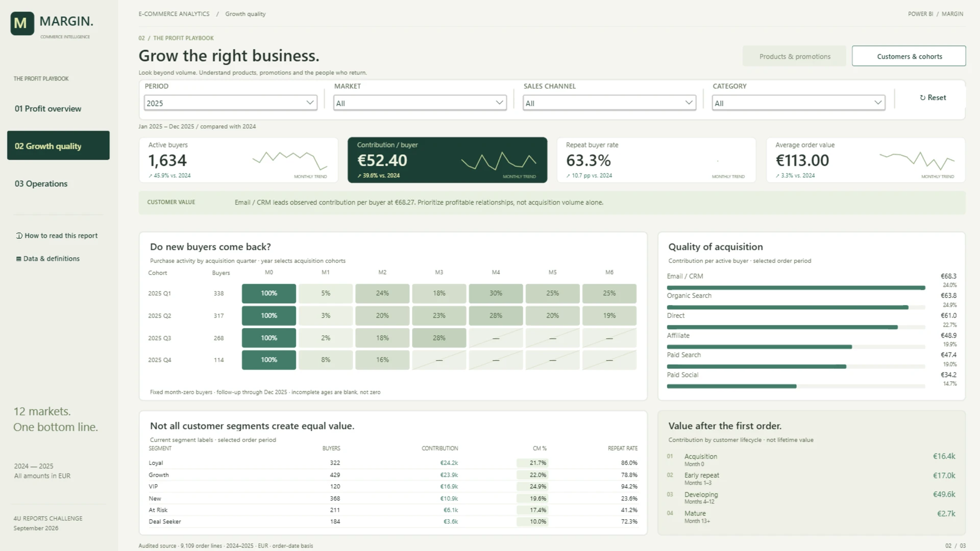Expand the Category filter dropdown
The image size is (980, 551).
coord(799,103)
